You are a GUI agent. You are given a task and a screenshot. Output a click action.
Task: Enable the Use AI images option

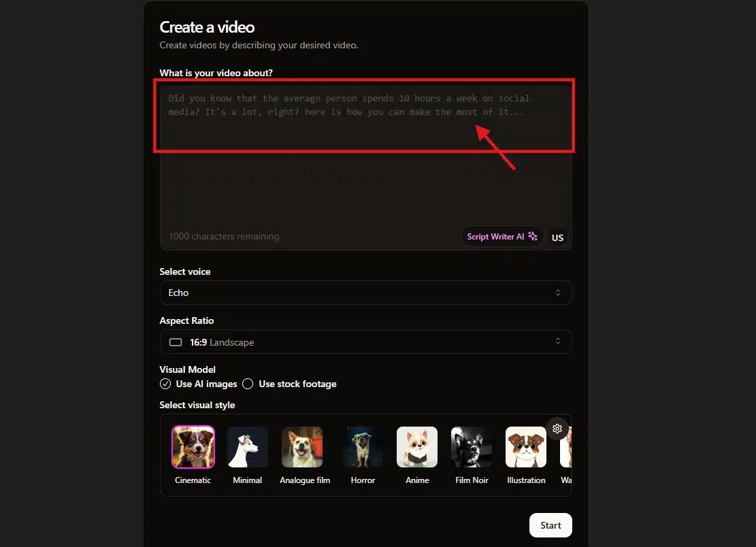(x=165, y=384)
